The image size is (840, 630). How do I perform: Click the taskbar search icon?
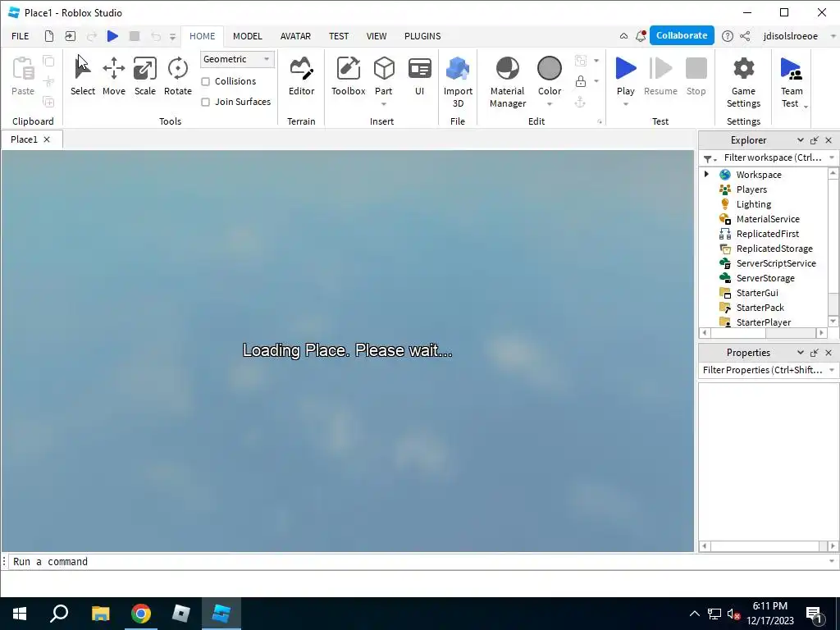(59, 614)
